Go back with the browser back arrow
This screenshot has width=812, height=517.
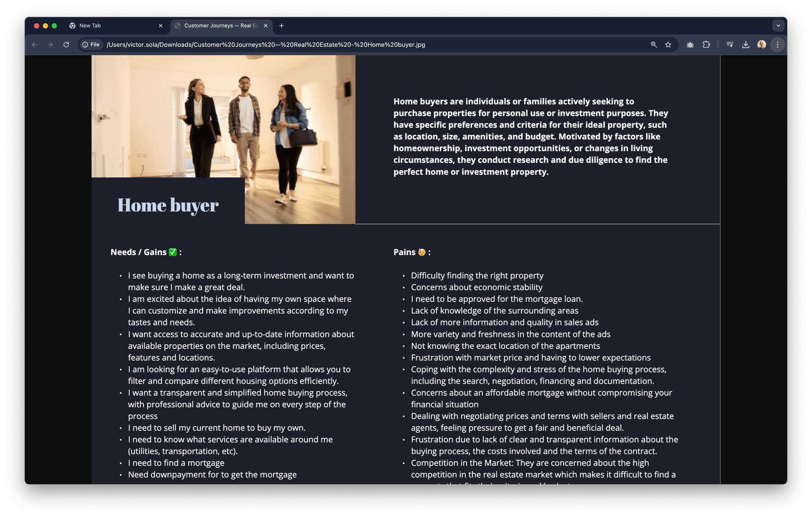35,44
